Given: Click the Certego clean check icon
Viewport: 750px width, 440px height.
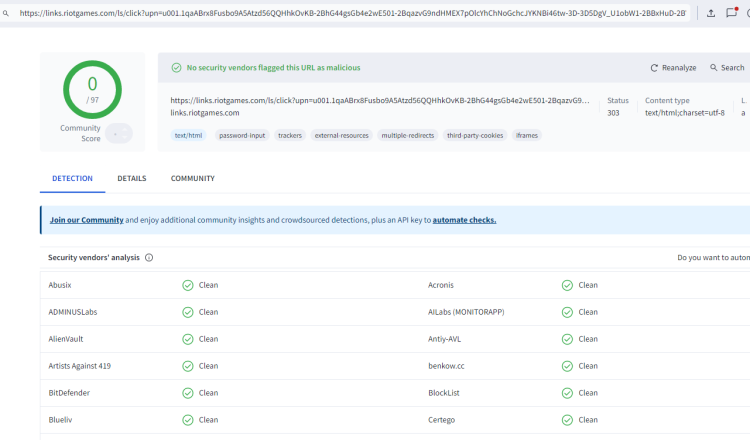Looking at the screenshot, I should point(567,420).
